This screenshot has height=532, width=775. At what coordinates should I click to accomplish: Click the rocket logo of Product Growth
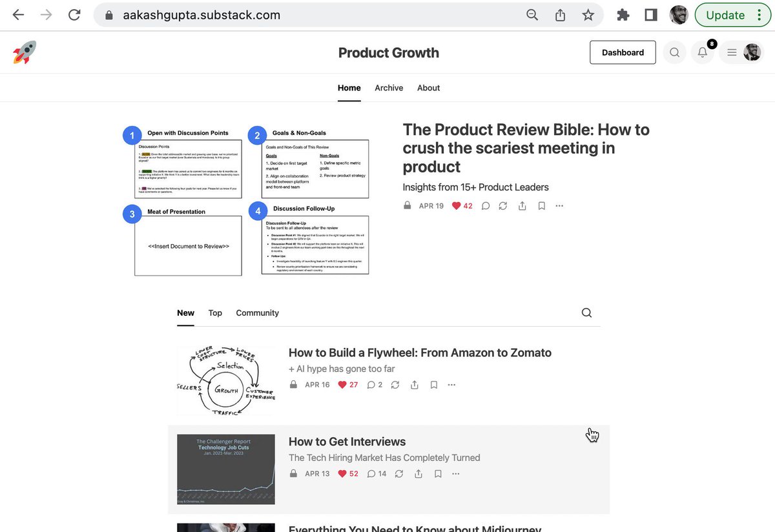(x=25, y=52)
